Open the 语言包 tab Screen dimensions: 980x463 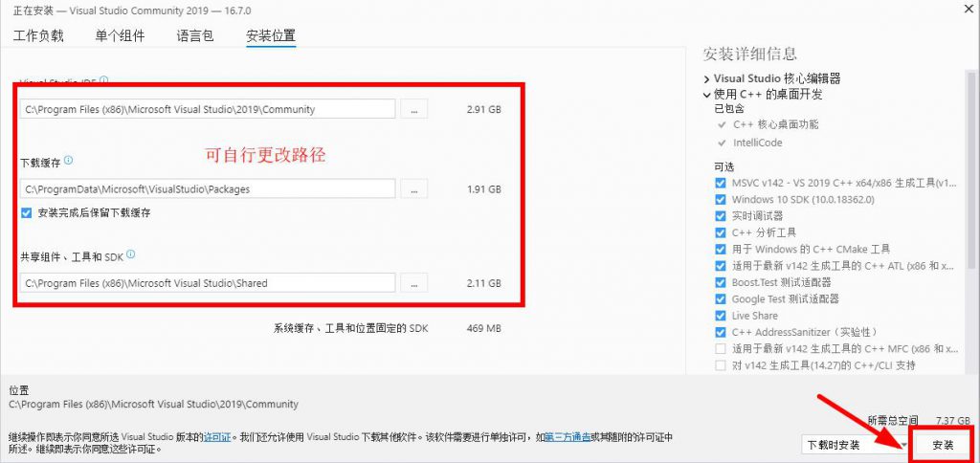(x=195, y=35)
